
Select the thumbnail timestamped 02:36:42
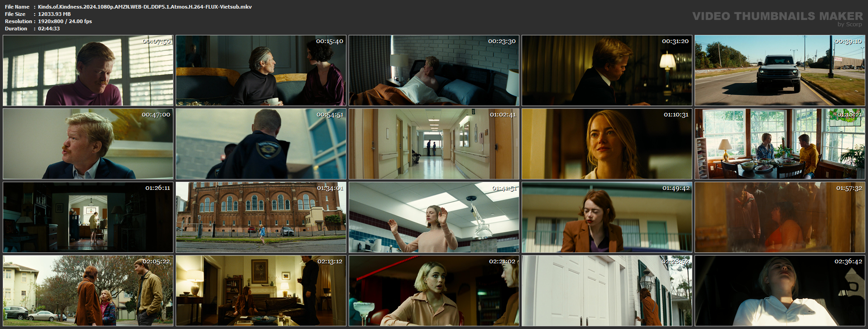(x=780, y=290)
